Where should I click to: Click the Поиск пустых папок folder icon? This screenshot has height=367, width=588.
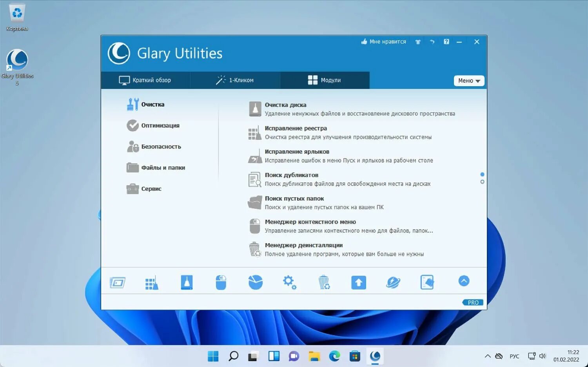(x=255, y=203)
